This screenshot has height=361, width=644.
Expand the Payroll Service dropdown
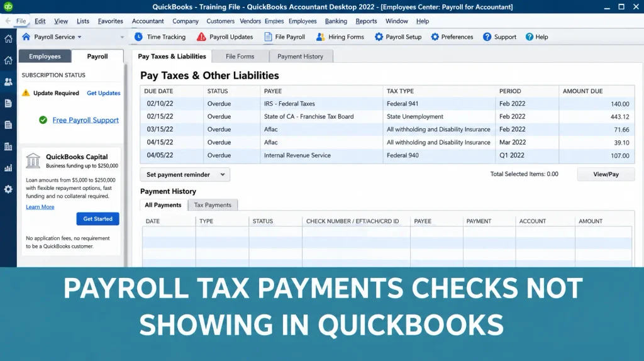pos(79,37)
